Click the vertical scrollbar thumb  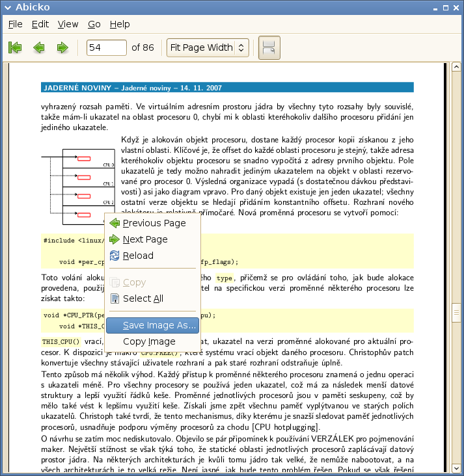pos(456,312)
